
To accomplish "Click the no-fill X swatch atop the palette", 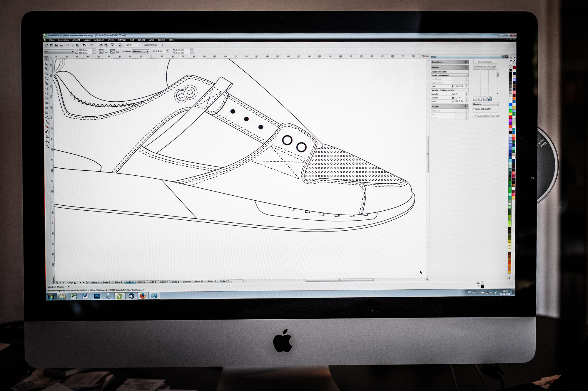I will (x=511, y=67).
